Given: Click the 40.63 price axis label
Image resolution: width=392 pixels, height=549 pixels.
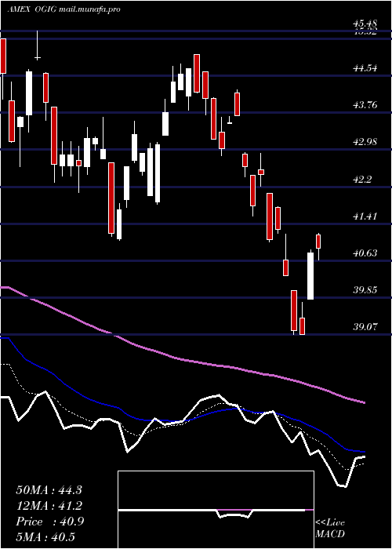Looking at the screenshot, I should 365,253.
